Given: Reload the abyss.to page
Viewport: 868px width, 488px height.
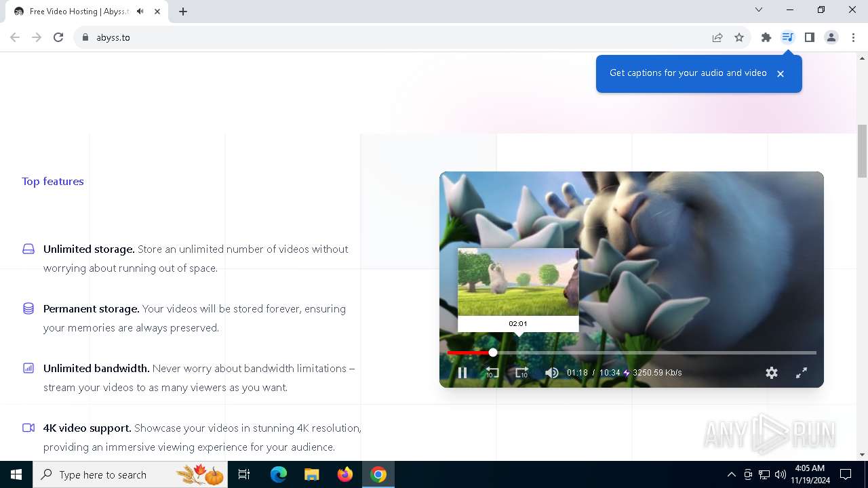Looking at the screenshot, I should point(58,37).
